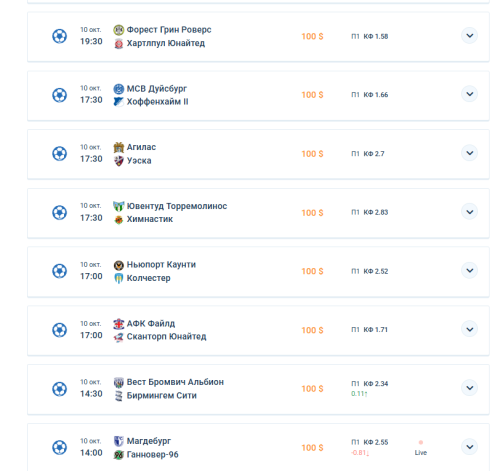Click the Hannover-96 club logo
The image size is (500, 471).
click(x=119, y=455)
